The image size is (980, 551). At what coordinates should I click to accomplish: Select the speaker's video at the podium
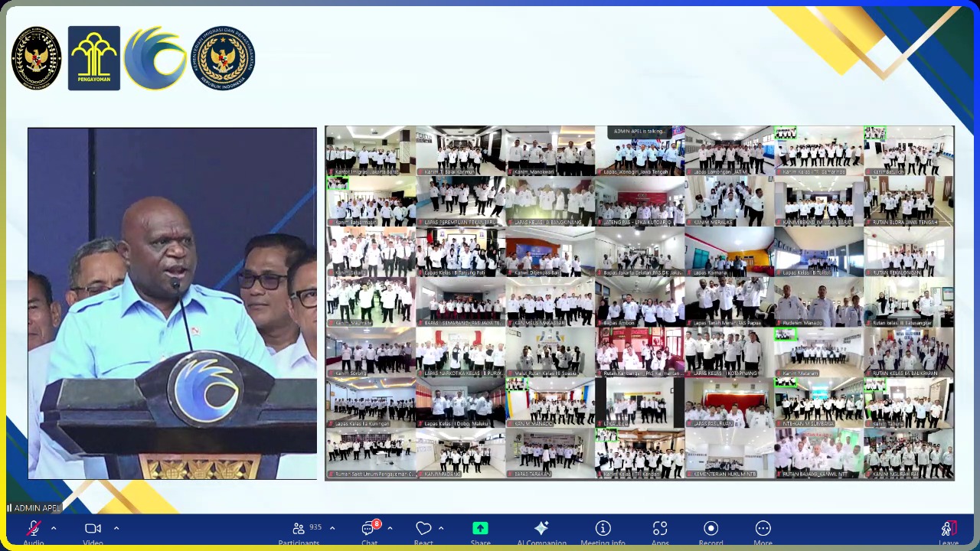pyautogui.click(x=172, y=303)
